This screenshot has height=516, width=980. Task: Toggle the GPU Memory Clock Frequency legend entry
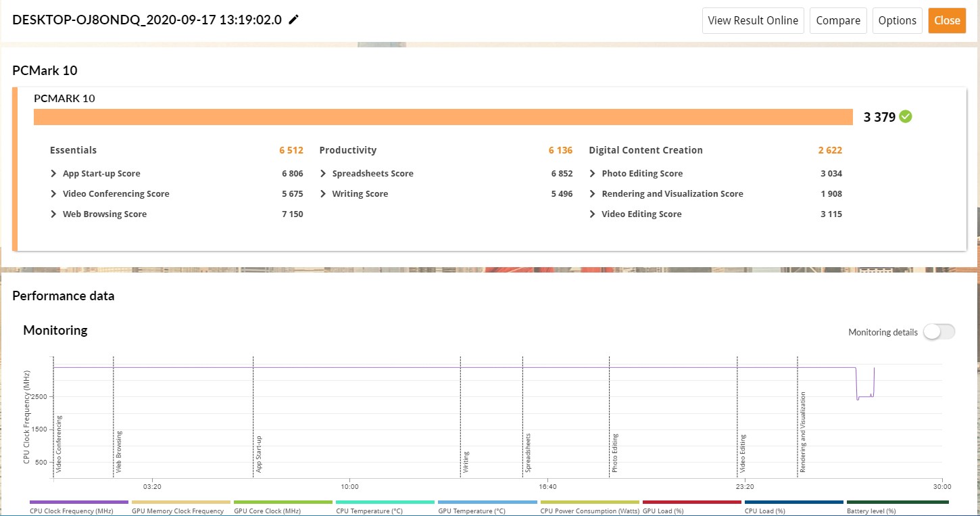coord(181,507)
